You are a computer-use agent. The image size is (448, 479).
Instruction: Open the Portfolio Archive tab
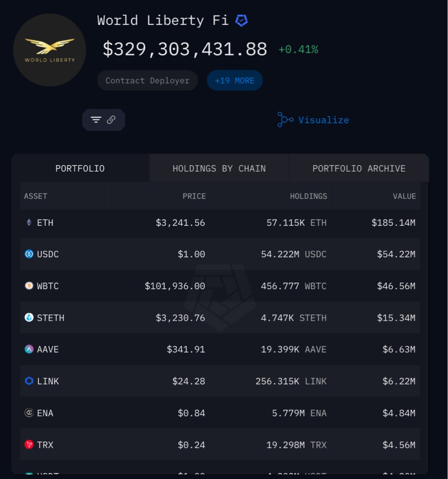point(359,168)
